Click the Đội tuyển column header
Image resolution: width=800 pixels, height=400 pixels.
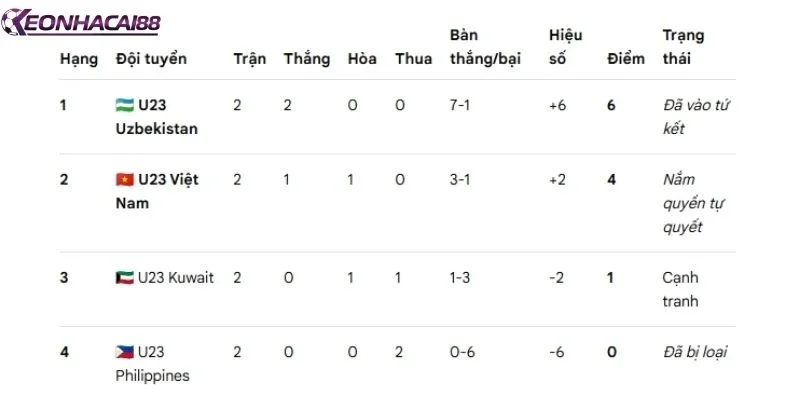pos(151,59)
